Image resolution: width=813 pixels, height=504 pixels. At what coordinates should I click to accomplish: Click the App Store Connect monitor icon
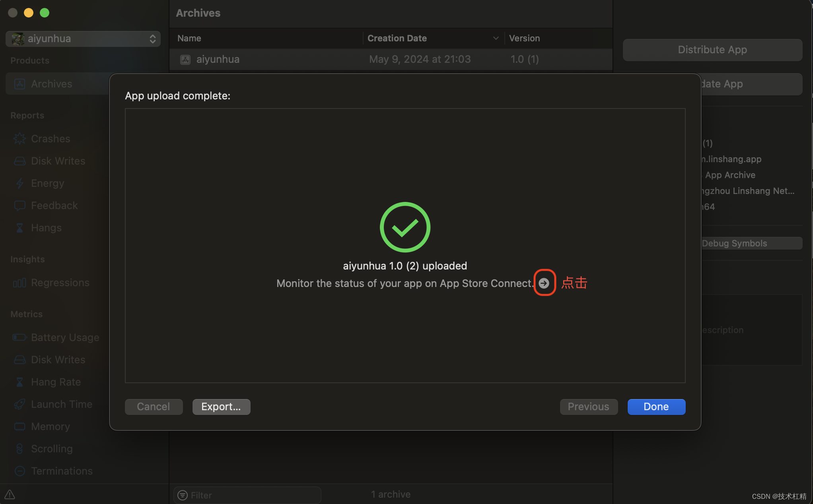coord(544,283)
